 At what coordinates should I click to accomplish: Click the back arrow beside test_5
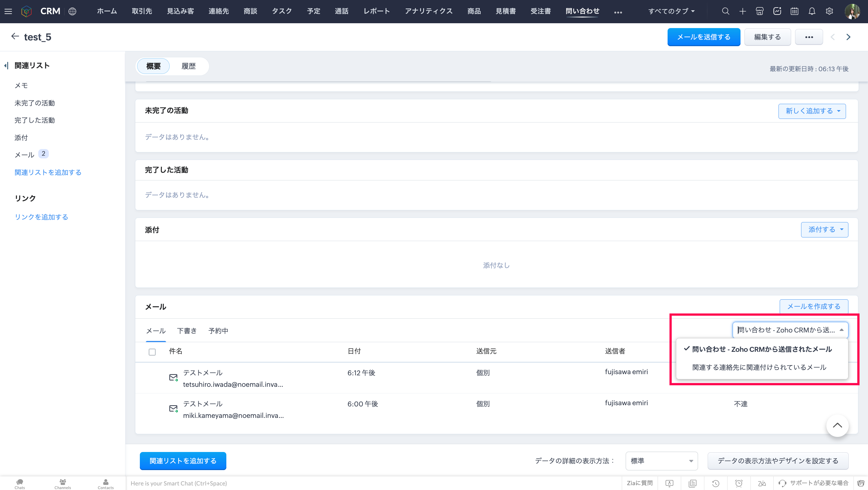click(x=15, y=37)
